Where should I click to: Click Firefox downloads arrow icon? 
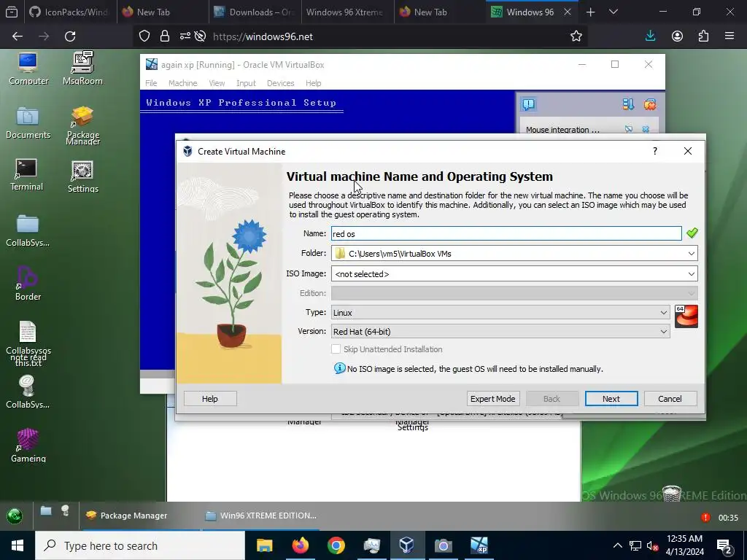pos(650,36)
